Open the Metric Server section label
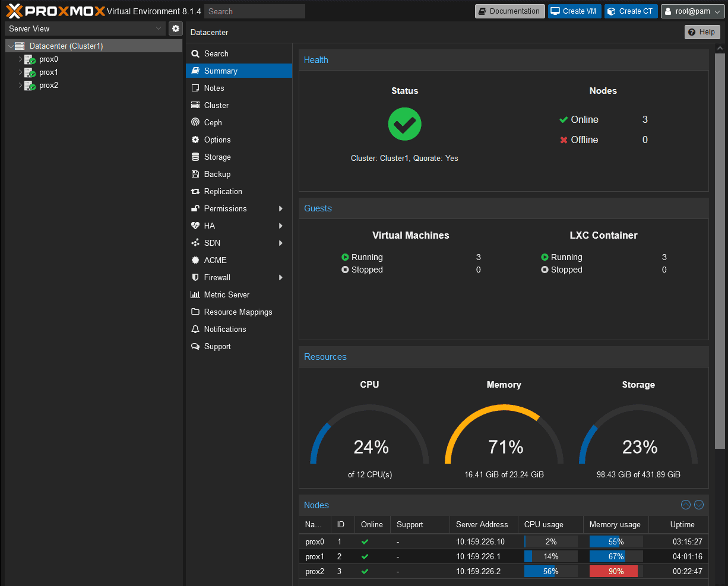The image size is (728, 586). click(227, 294)
